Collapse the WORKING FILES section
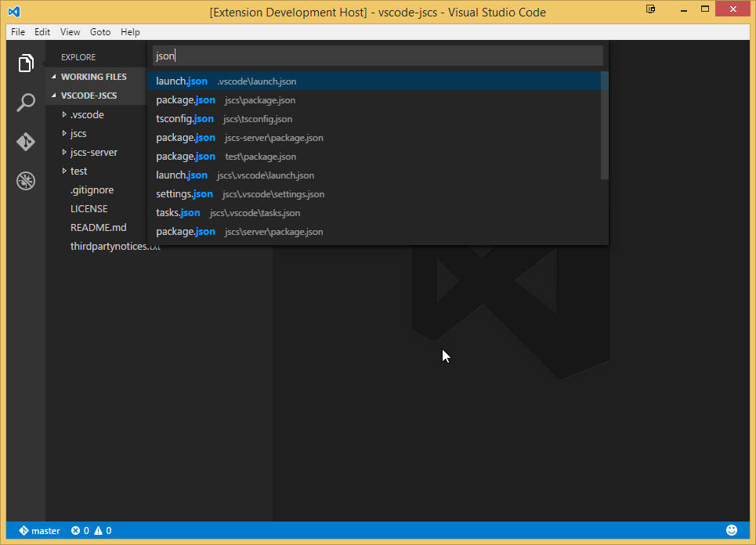 point(96,77)
